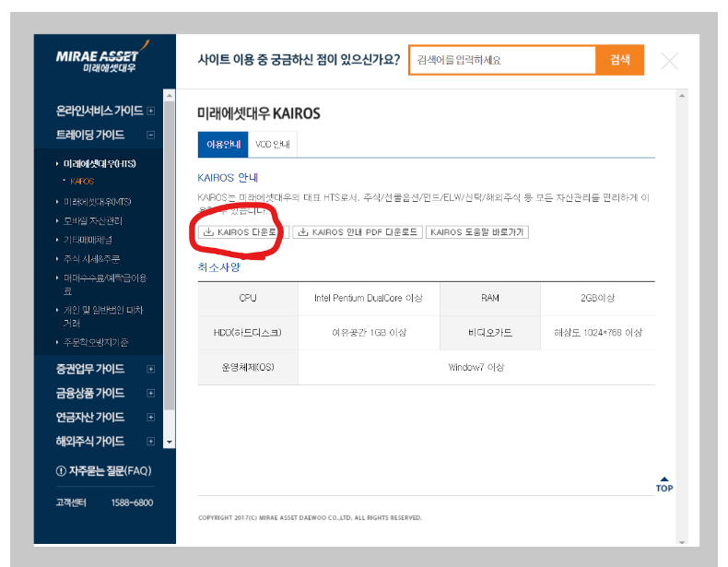728x567 pixels.
Task: Click content area scrollbar up arrow
Action: pos(682,96)
